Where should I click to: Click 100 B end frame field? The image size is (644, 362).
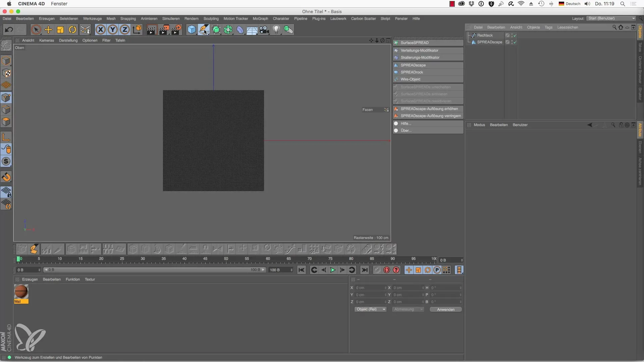point(281,270)
